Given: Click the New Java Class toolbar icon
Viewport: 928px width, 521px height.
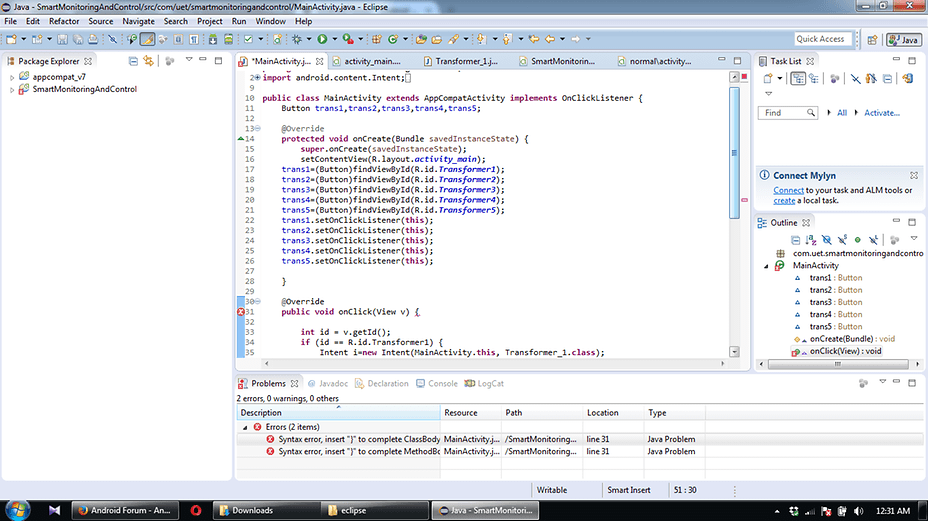Looking at the screenshot, I should point(393,39).
